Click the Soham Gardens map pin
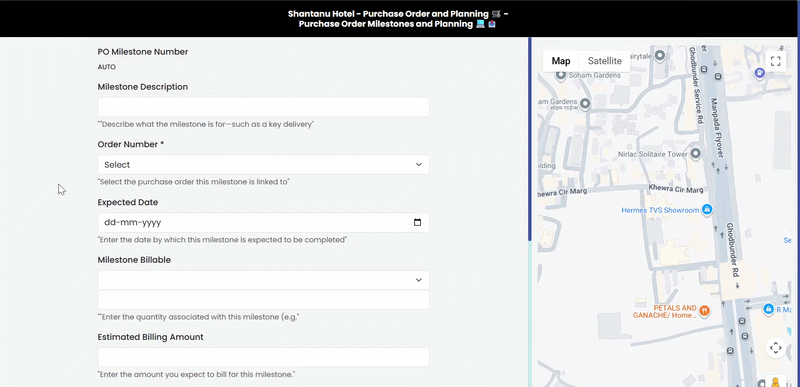This screenshot has width=800, height=387. (x=561, y=75)
